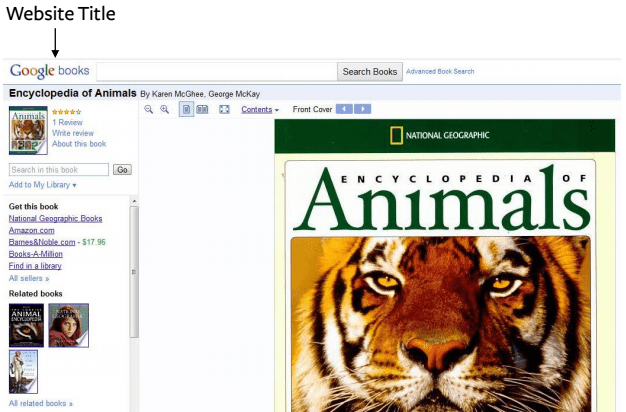The width and height of the screenshot is (626, 412).
Task: Show All sellers link
Action: click(29, 278)
